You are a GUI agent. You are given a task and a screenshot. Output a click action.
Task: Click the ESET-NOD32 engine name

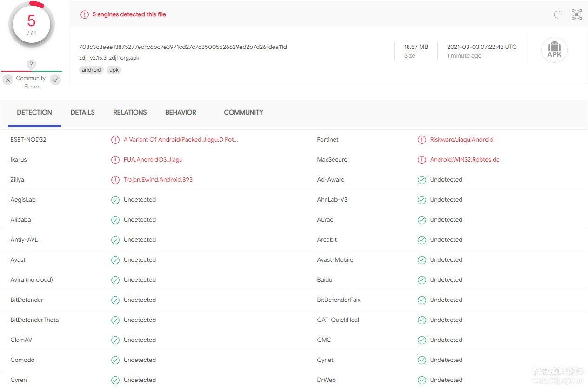pyautogui.click(x=28, y=140)
